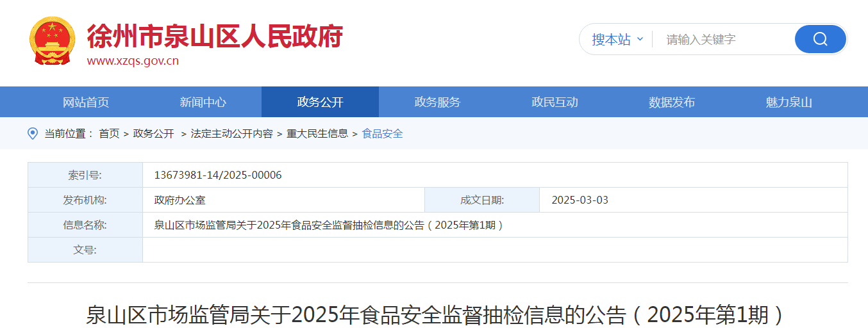
Task: Go to 政务公开 in the breadcrumb
Action: pyautogui.click(x=153, y=133)
